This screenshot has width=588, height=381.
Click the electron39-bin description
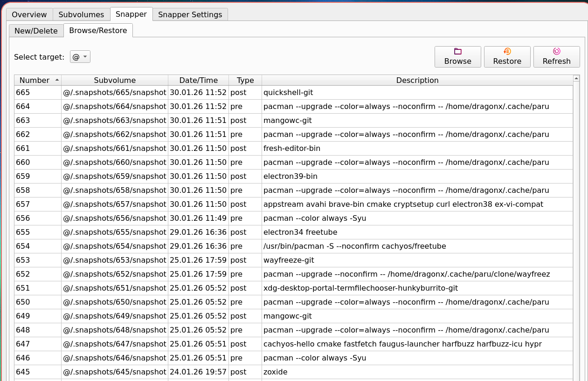pyautogui.click(x=417, y=176)
